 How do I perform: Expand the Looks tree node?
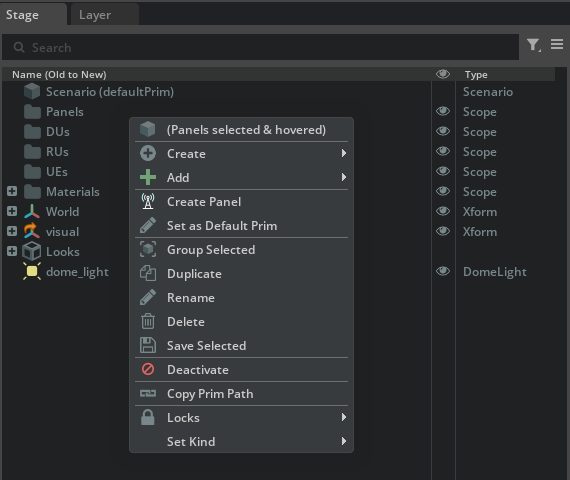tap(12, 251)
